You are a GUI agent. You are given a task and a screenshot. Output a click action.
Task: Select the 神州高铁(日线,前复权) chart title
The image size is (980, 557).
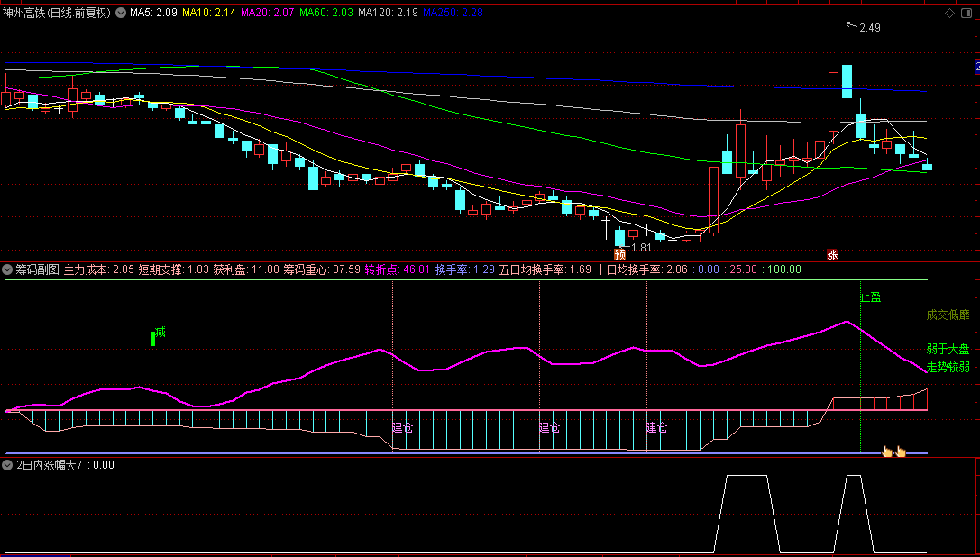coord(56,13)
